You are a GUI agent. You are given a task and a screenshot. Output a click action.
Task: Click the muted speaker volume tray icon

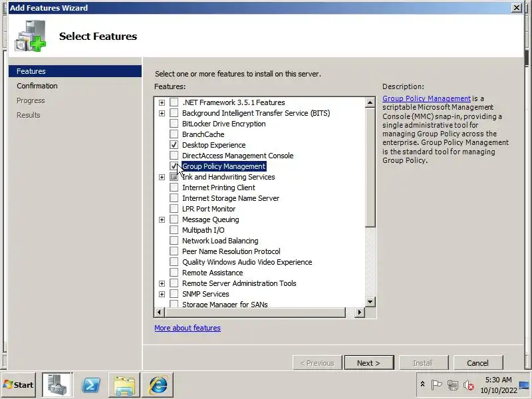pos(469,385)
